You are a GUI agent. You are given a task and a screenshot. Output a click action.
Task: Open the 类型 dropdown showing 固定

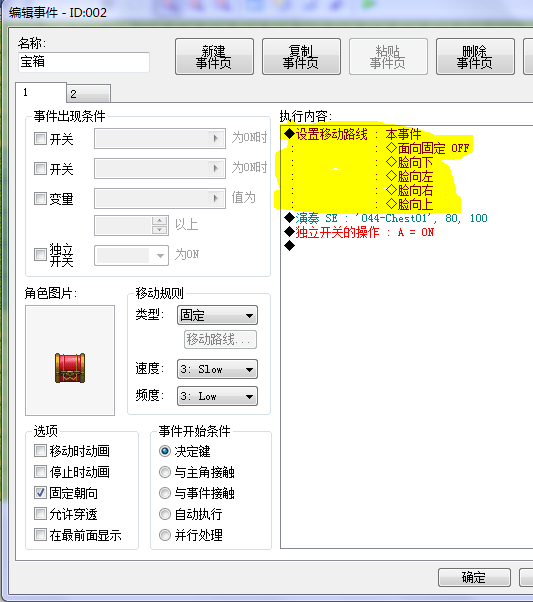coord(217,315)
